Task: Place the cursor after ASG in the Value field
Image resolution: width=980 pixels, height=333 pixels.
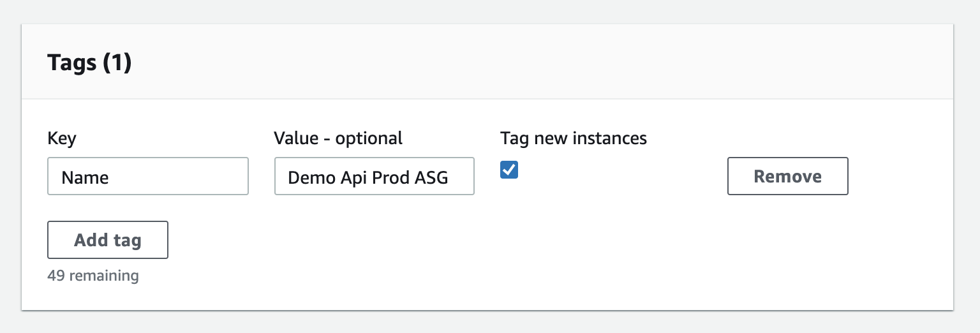Action: tap(449, 177)
